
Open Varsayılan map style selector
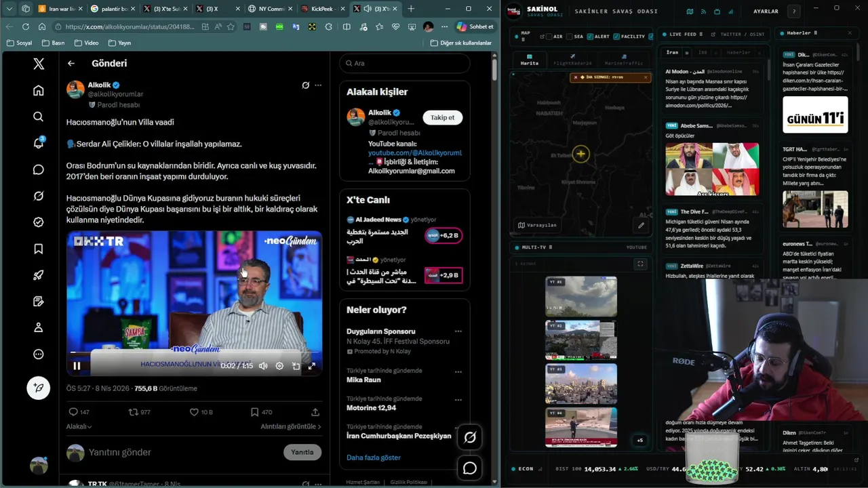537,225
